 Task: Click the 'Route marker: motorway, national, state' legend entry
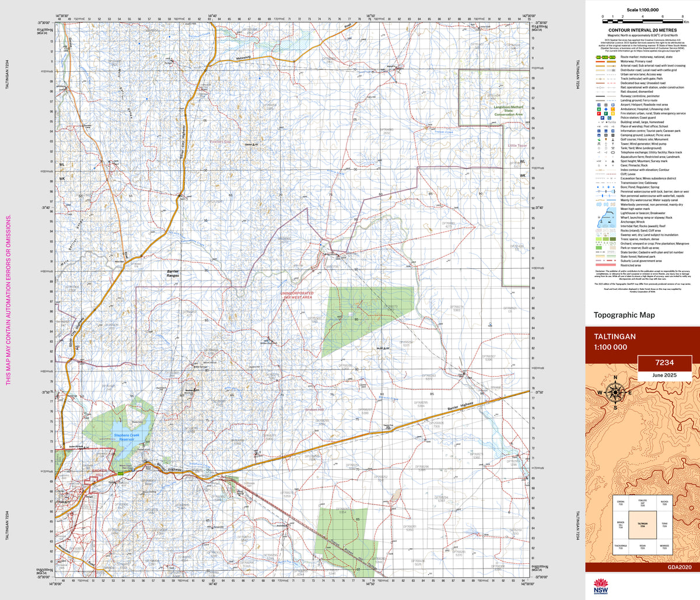[646, 57]
